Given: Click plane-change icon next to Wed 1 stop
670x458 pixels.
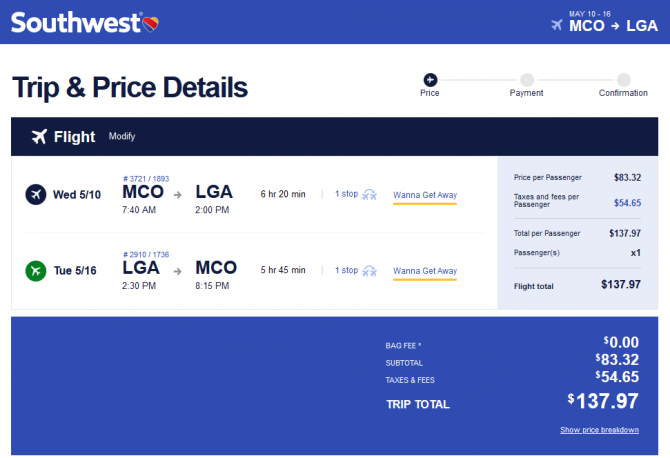Looking at the screenshot, I should coord(369,194).
